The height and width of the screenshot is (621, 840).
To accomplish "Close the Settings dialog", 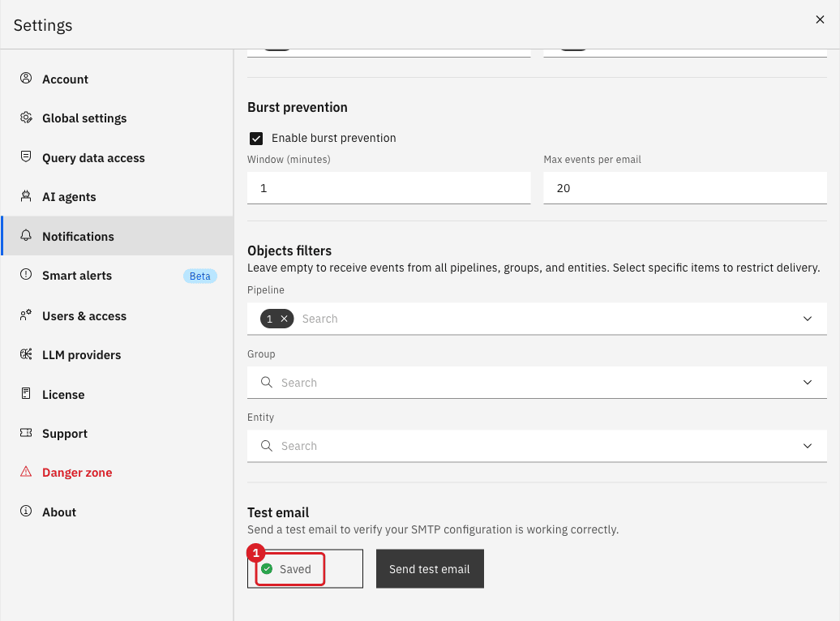I will 820,19.
